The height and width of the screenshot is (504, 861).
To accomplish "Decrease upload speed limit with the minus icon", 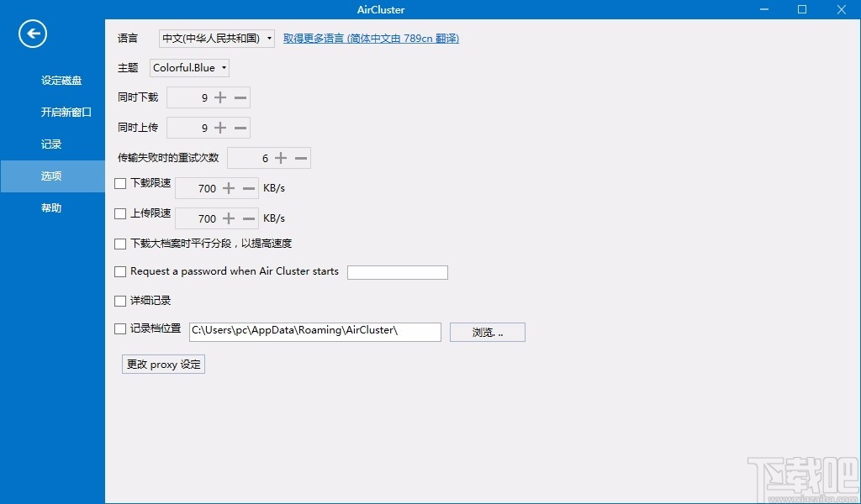I will (x=246, y=218).
